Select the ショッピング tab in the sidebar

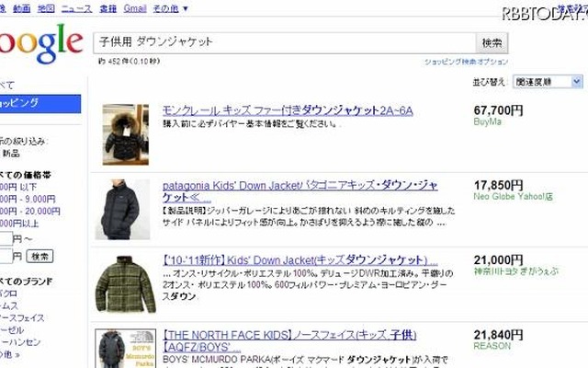pos(40,104)
